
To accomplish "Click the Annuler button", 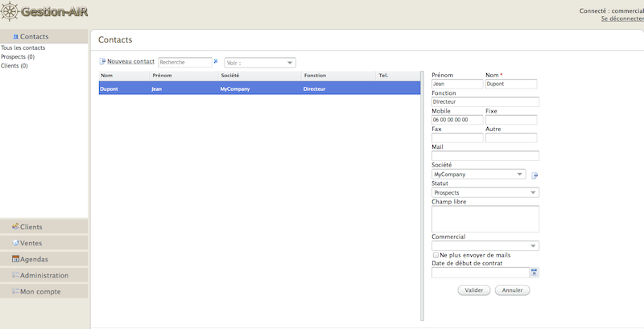I will (512, 290).
